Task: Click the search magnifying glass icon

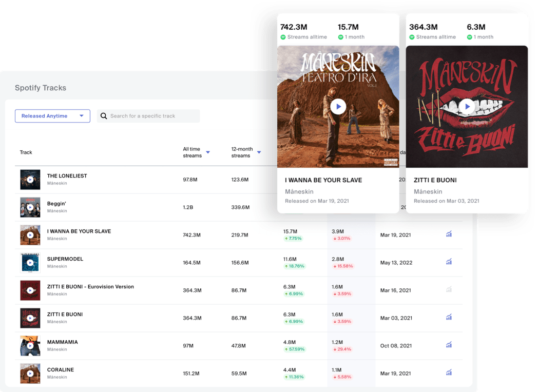Action: [x=104, y=115]
